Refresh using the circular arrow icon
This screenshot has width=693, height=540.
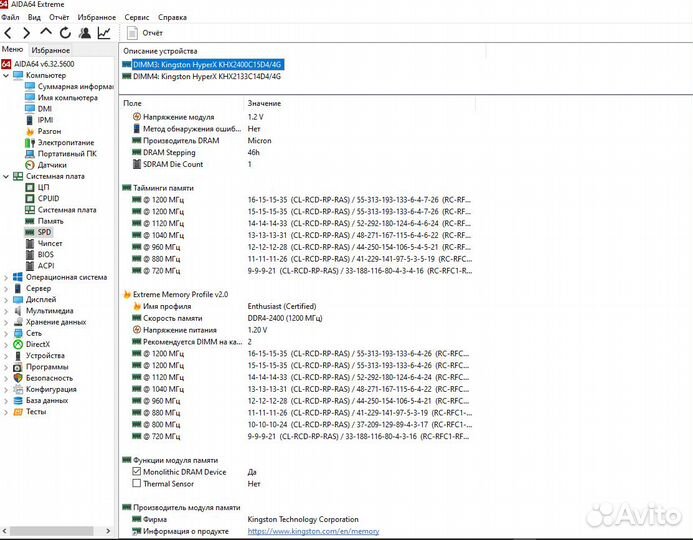[65, 33]
